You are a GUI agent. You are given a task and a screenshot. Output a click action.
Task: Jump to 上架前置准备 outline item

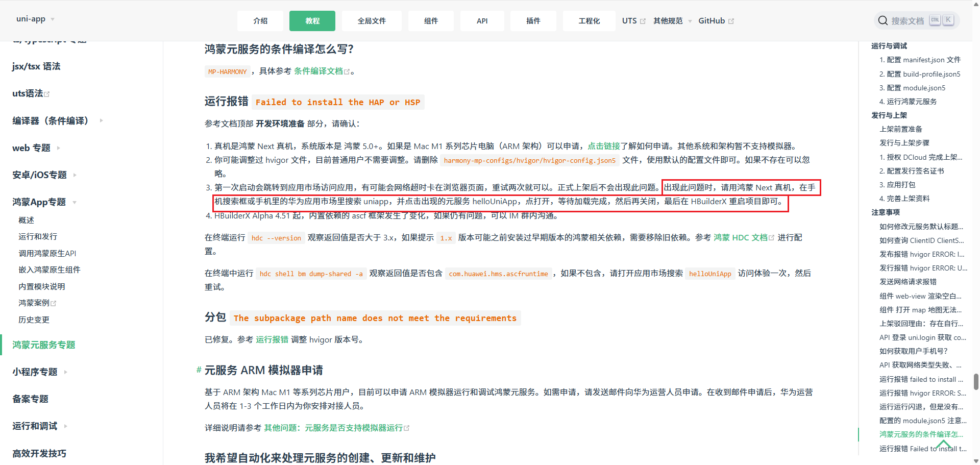[901, 129]
